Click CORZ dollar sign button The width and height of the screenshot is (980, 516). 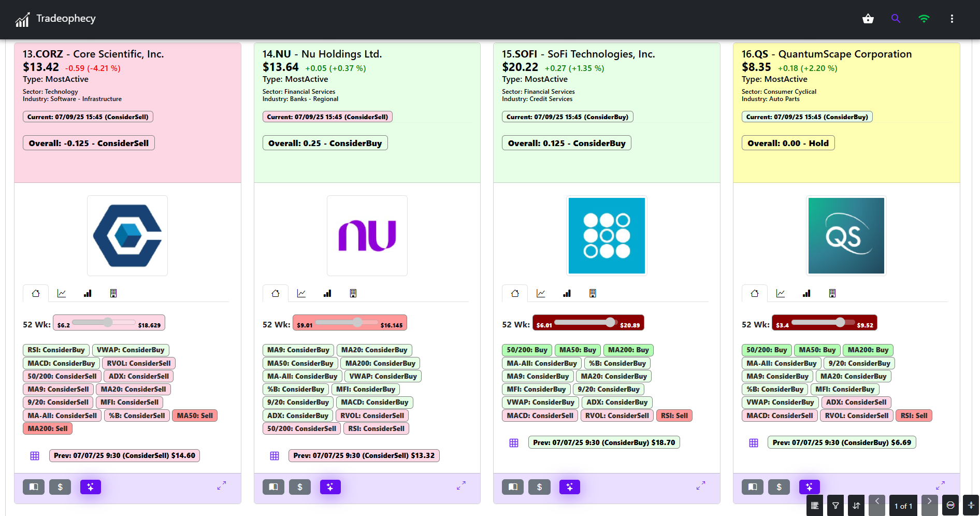coord(60,487)
